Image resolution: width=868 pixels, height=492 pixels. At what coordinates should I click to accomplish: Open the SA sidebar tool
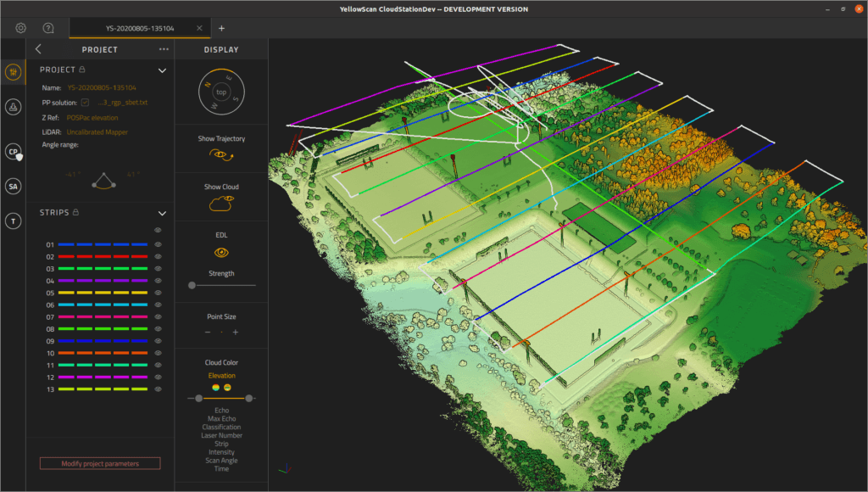tap(14, 186)
